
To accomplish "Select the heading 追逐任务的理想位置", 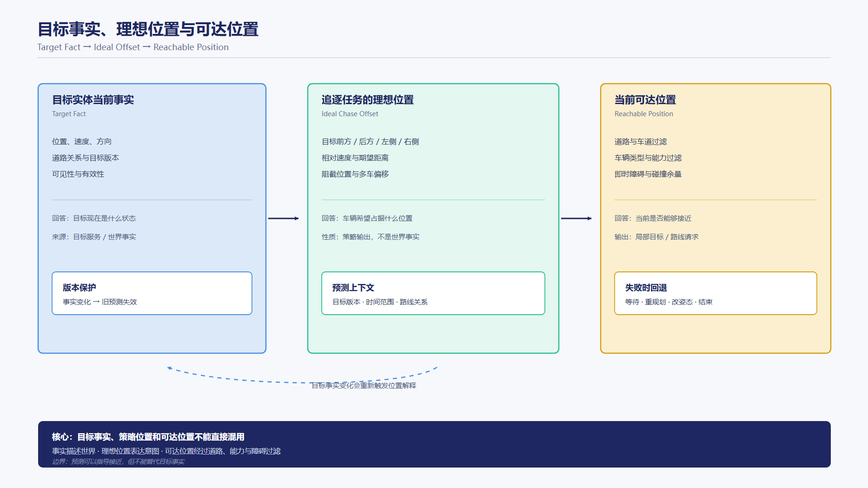I will click(368, 100).
